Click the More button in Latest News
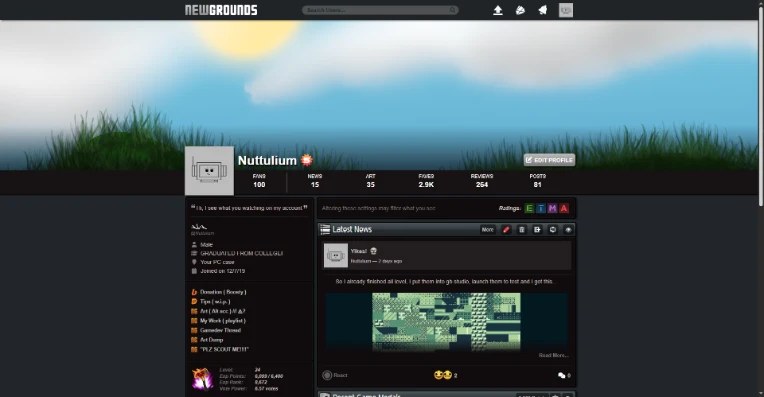764x397 pixels. (x=488, y=229)
